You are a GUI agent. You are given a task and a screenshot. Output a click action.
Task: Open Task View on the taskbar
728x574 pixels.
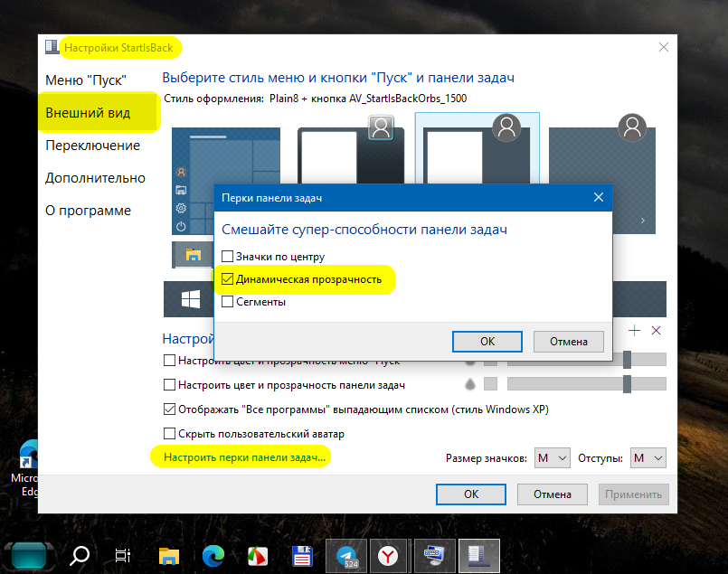coord(123,555)
